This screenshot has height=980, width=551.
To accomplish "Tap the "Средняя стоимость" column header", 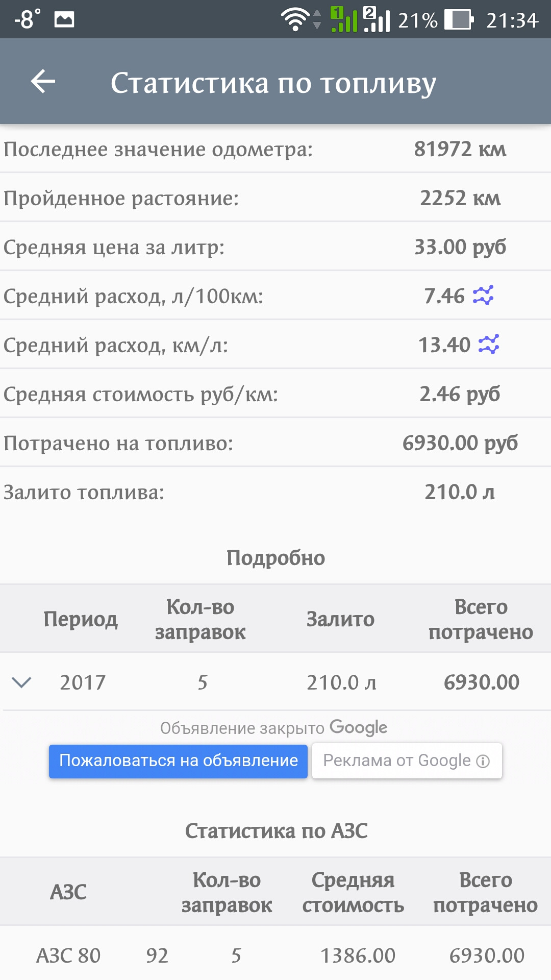I will coord(353,892).
